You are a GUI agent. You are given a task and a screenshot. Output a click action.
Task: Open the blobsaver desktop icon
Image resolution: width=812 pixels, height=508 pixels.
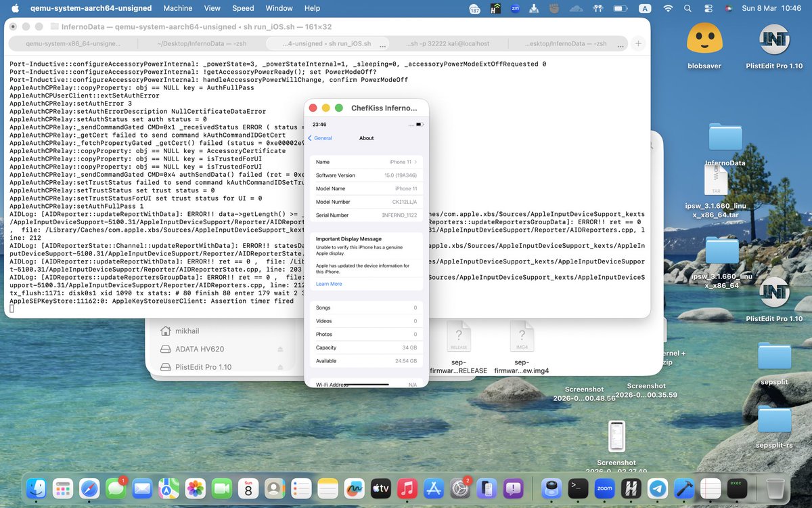[x=704, y=45]
